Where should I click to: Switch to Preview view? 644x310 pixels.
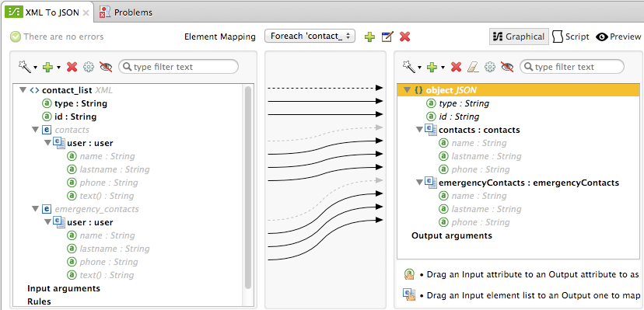coord(618,37)
